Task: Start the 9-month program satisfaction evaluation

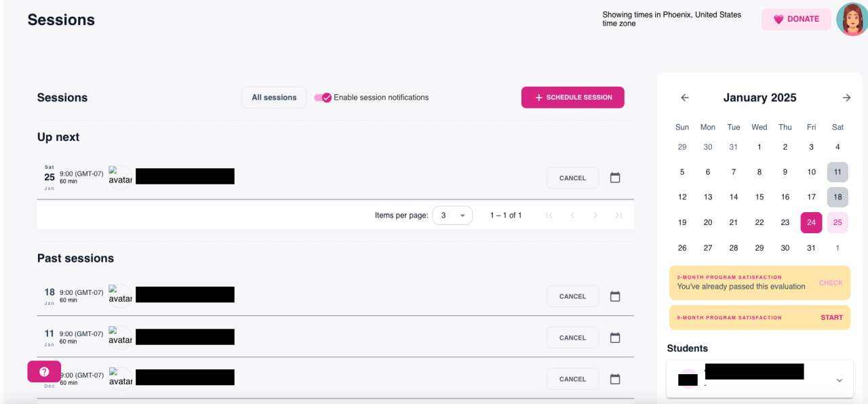Action: (x=831, y=317)
